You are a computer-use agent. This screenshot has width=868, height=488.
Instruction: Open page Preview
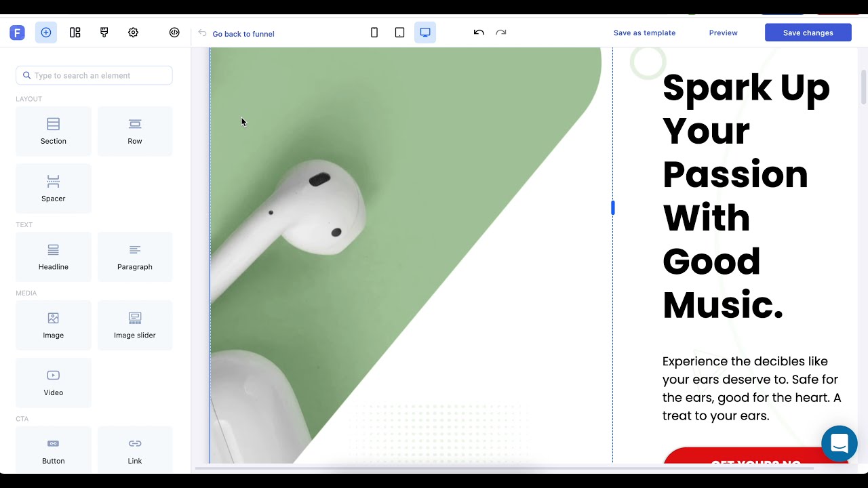(x=723, y=33)
